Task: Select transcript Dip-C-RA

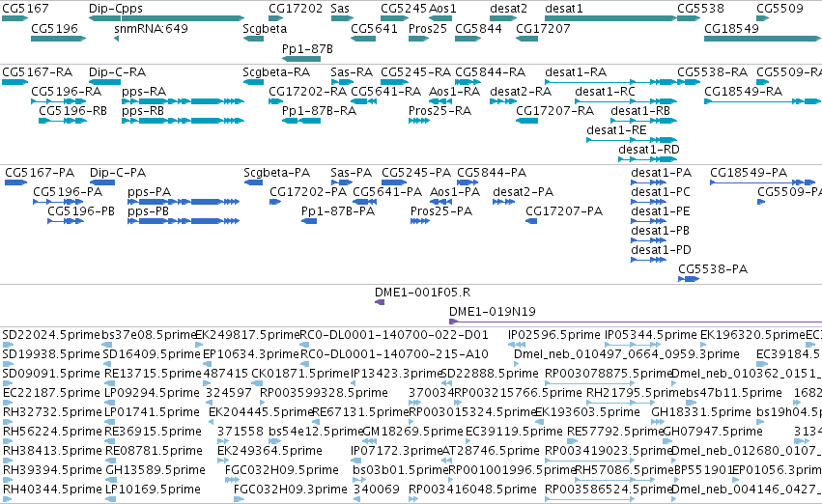Action: point(118,72)
